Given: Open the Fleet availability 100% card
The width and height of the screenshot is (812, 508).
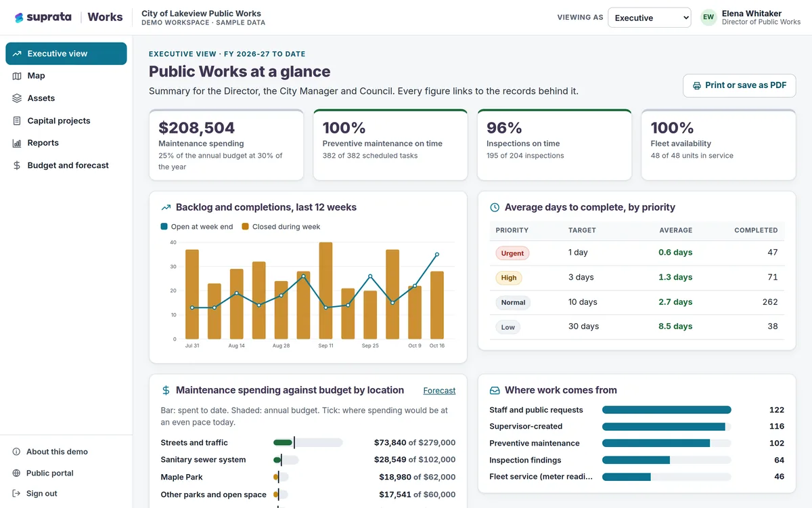Looking at the screenshot, I should (719, 145).
